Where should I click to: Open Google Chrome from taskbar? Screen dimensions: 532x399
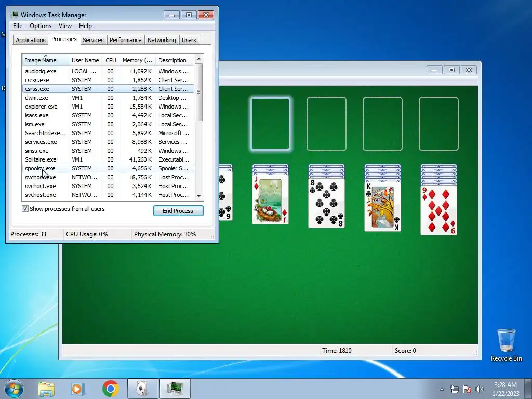click(110, 389)
